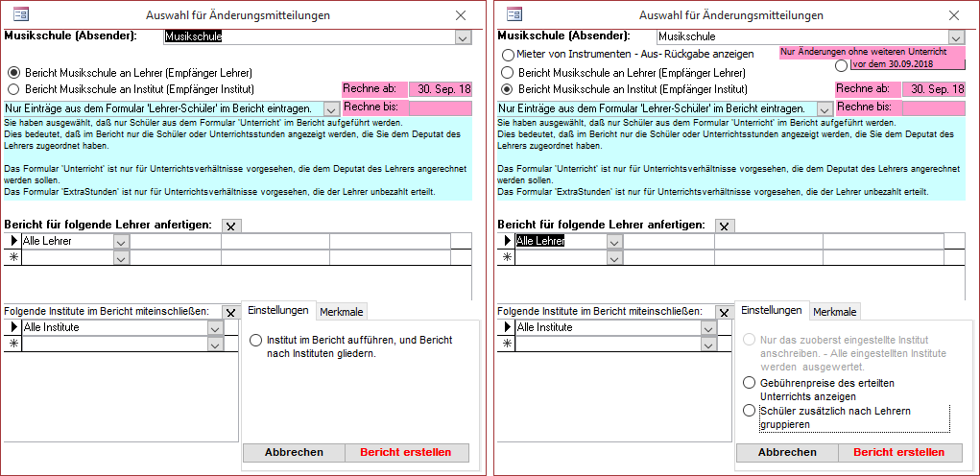Viewport: 980px width, 476px height.
Task: Clear the teacher list with the X button in the left window
Action: [x=230, y=226]
